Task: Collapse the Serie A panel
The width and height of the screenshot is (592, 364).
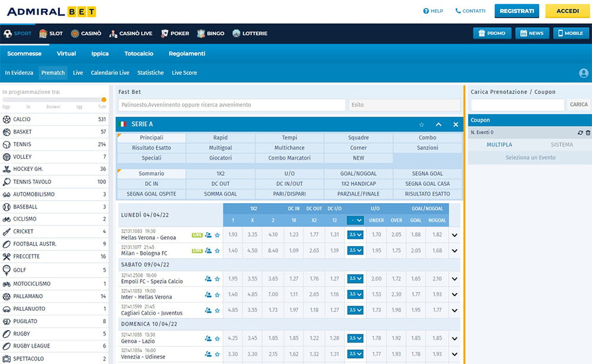Action: [x=439, y=124]
